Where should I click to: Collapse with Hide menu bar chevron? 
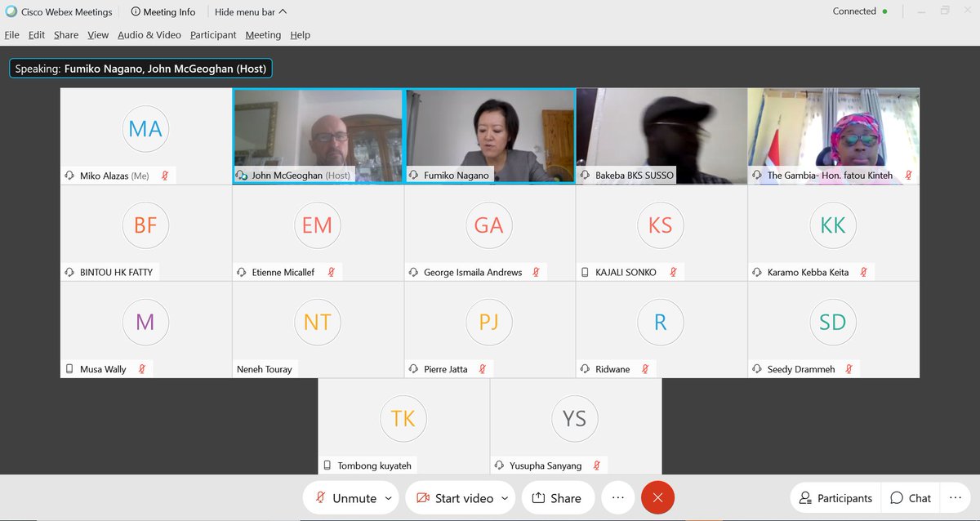coord(282,12)
